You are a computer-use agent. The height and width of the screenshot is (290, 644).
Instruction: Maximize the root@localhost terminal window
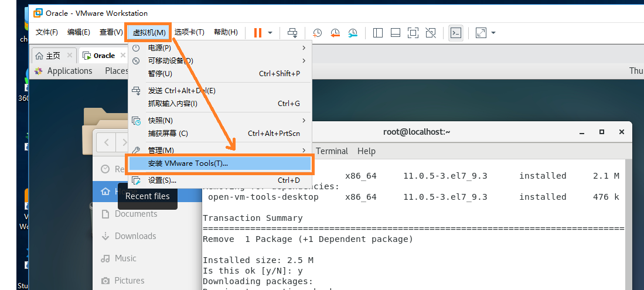[602, 132]
